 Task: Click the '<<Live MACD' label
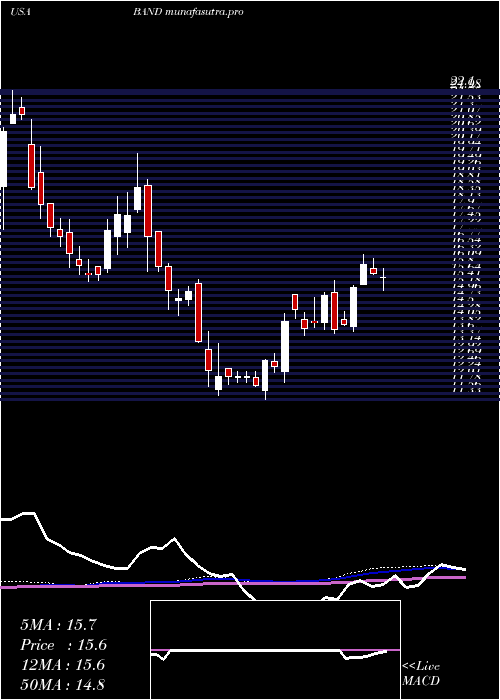click(x=421, y=674)
